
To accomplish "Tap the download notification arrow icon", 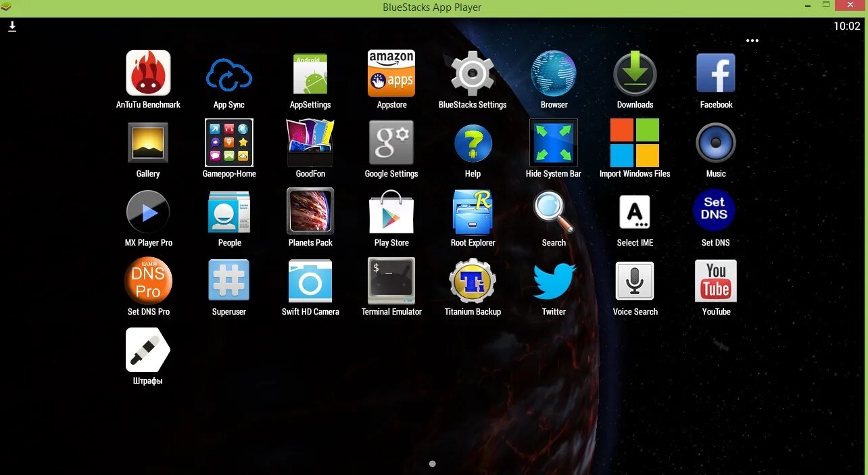I will point(12,26).
